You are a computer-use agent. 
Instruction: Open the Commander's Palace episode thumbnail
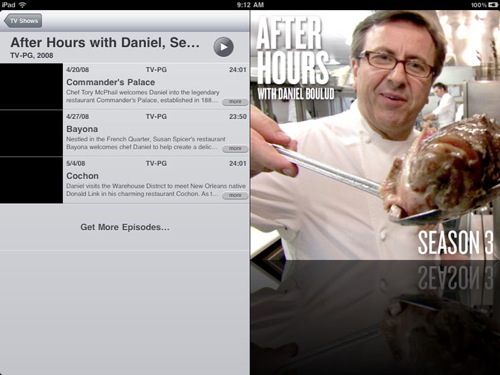[x=31, y=86]
